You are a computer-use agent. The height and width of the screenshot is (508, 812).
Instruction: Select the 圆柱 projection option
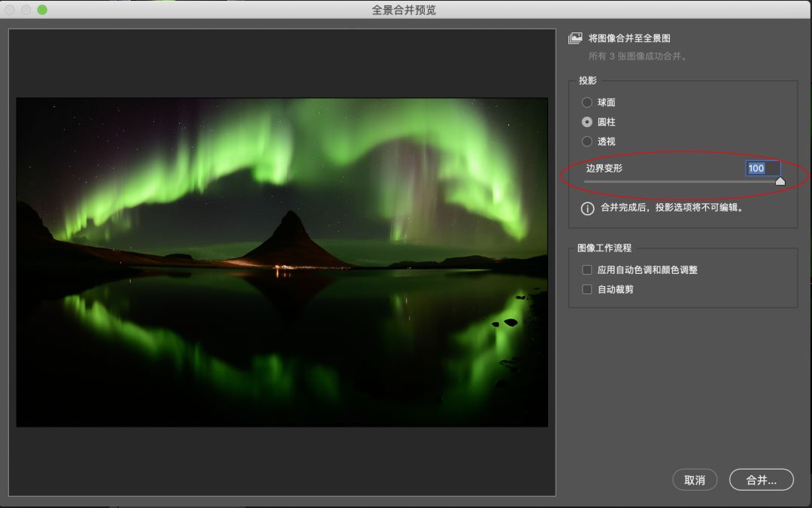[587, 122]
